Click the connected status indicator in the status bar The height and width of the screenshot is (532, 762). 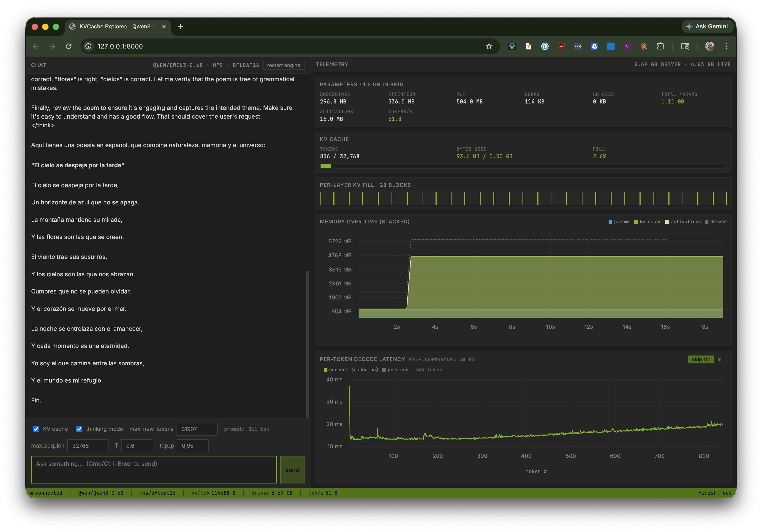49,493
